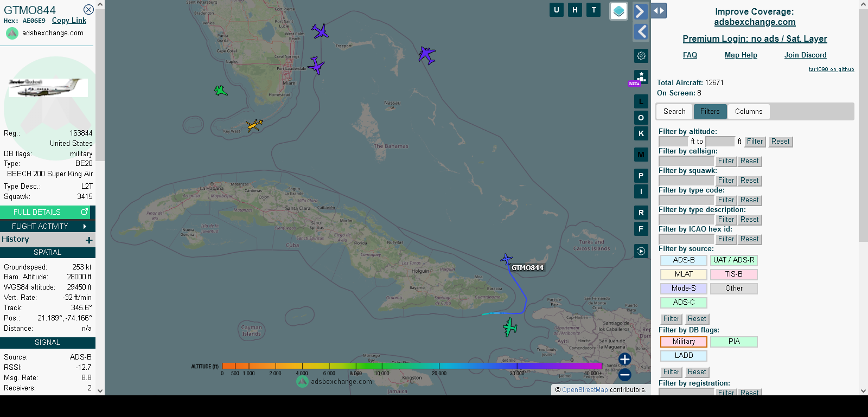Expand History with the plus icon

click(x=89, y=240)
